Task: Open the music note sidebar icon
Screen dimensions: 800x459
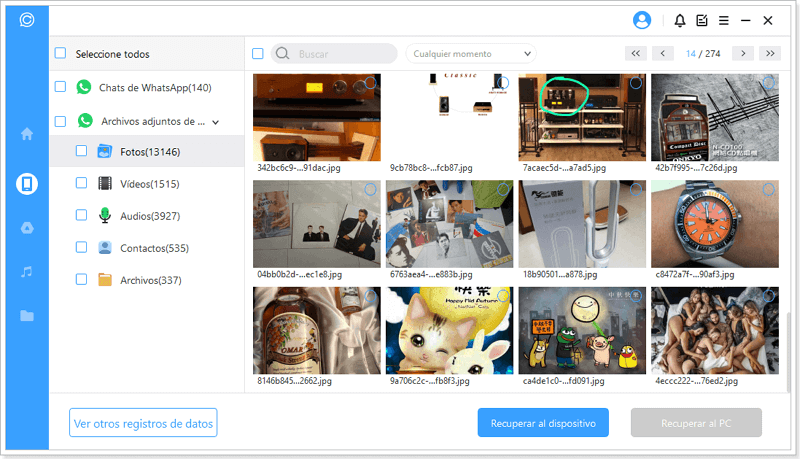Action: coord(27,272)
